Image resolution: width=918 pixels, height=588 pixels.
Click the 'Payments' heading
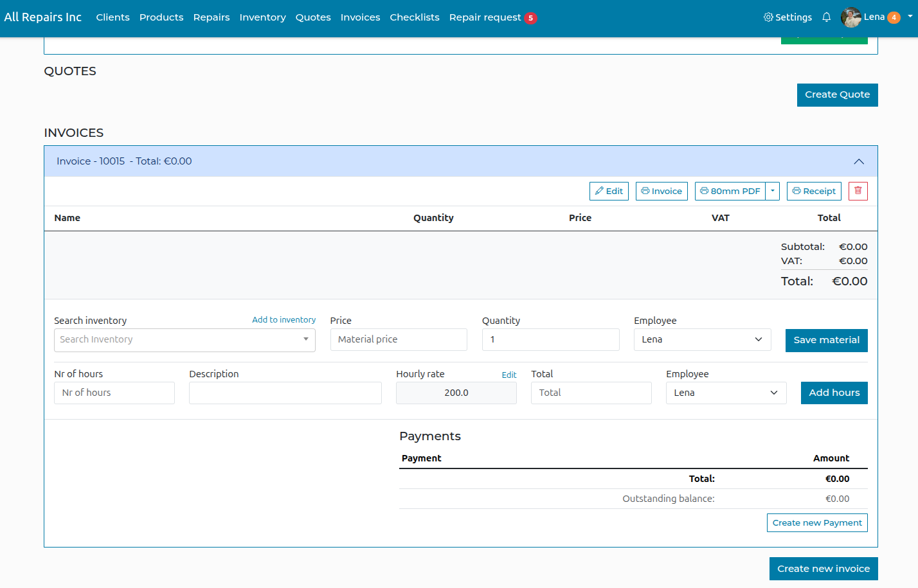[430, 436]
